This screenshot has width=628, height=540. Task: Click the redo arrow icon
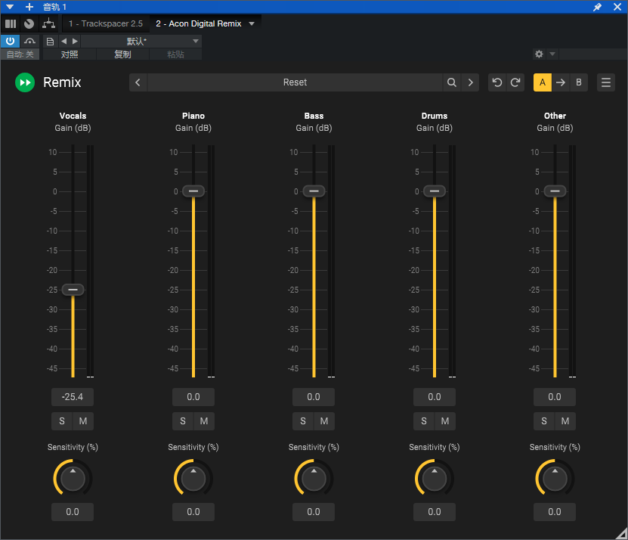[x=515, y=83]
